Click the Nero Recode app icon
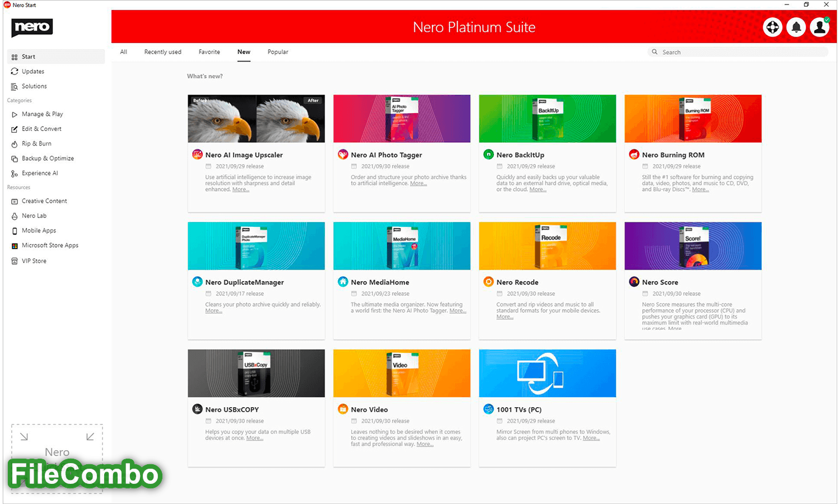The image size is (840, 504). pos(488,282)
